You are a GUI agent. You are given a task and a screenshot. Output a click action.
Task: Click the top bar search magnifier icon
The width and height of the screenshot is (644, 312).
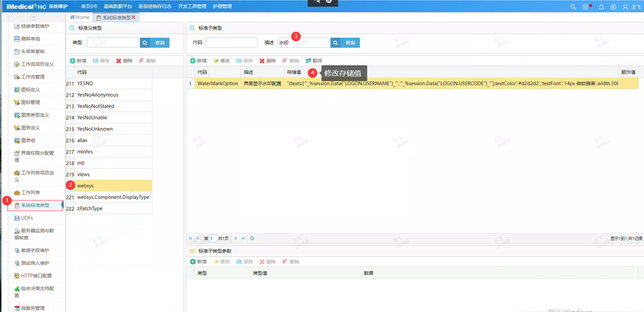pyautogui.click(x=573, y=7)
